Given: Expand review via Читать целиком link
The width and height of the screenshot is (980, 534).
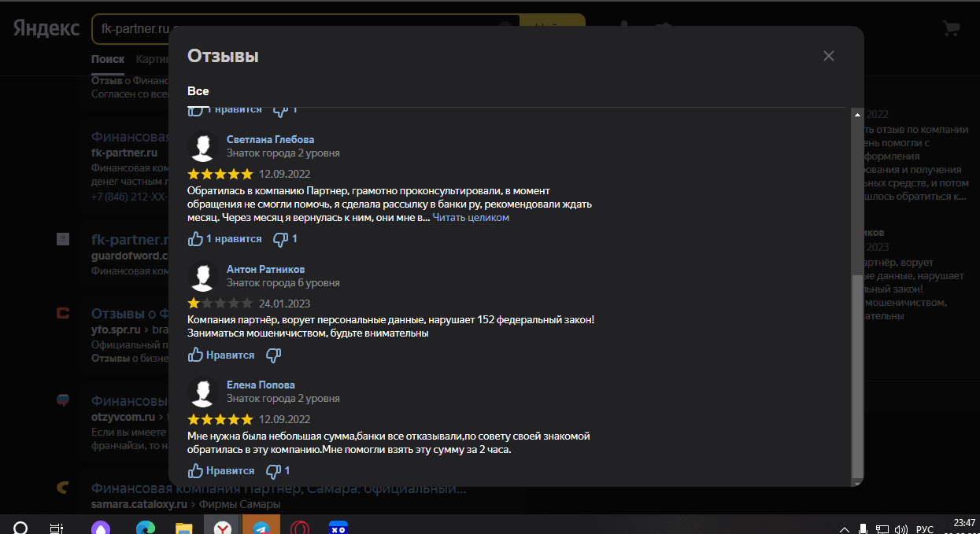Looking at the screenshot, I should click(x=471, y=217).
